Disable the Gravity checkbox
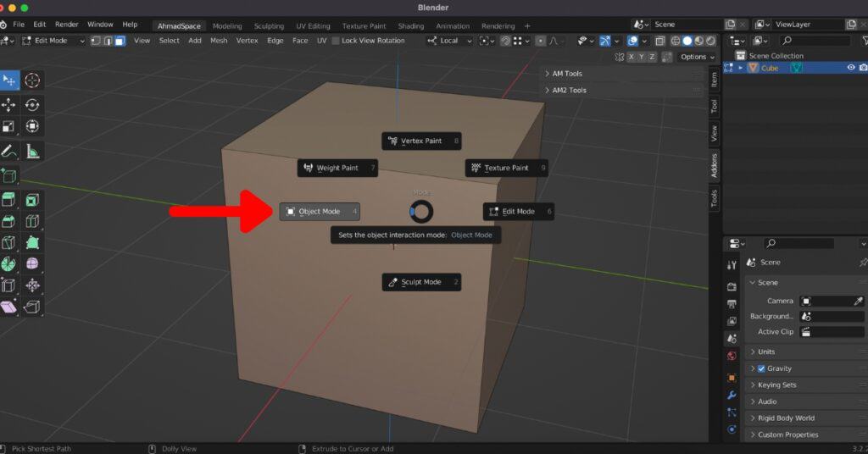The width and height of the screenshot is (868, 454). click(x=760, y=368)
